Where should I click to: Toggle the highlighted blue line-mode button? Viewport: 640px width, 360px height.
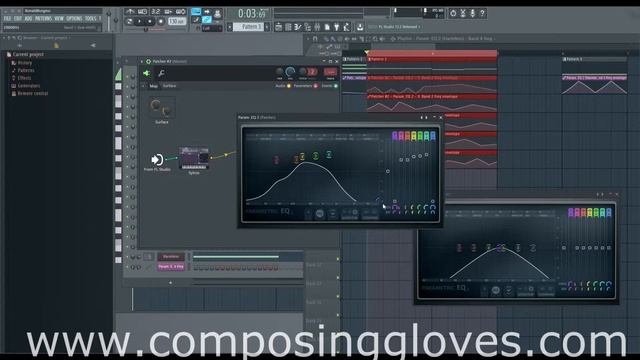click(x=196, y=11)
